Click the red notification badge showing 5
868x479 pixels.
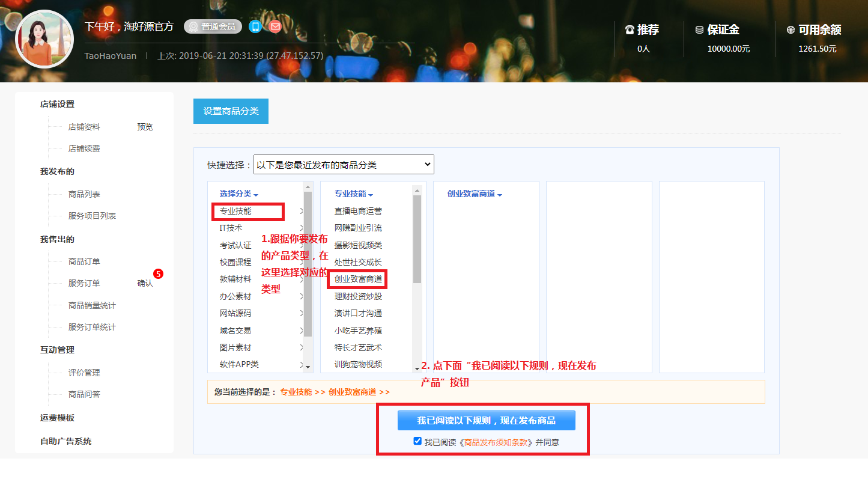(159, 274)
